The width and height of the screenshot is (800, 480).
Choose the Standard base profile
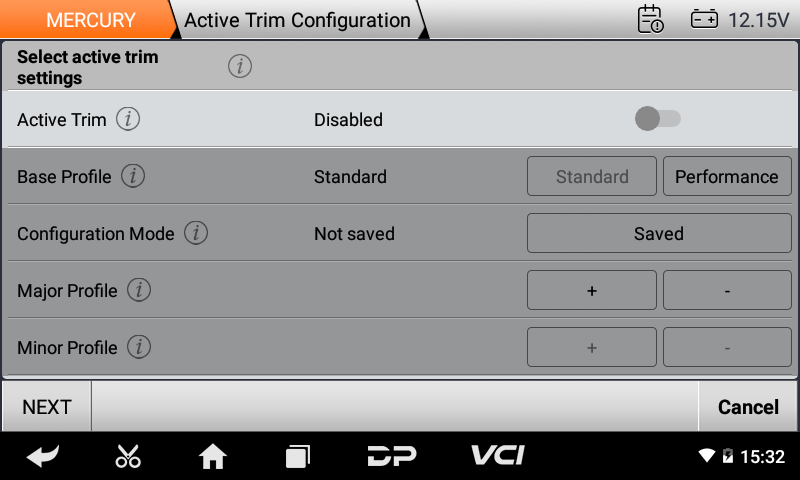(592, 177)
